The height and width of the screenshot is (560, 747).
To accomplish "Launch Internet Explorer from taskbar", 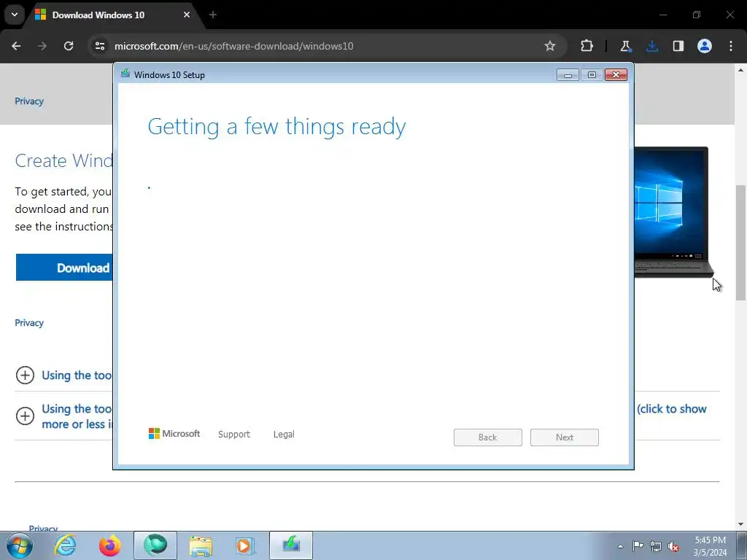I will 65,545.
